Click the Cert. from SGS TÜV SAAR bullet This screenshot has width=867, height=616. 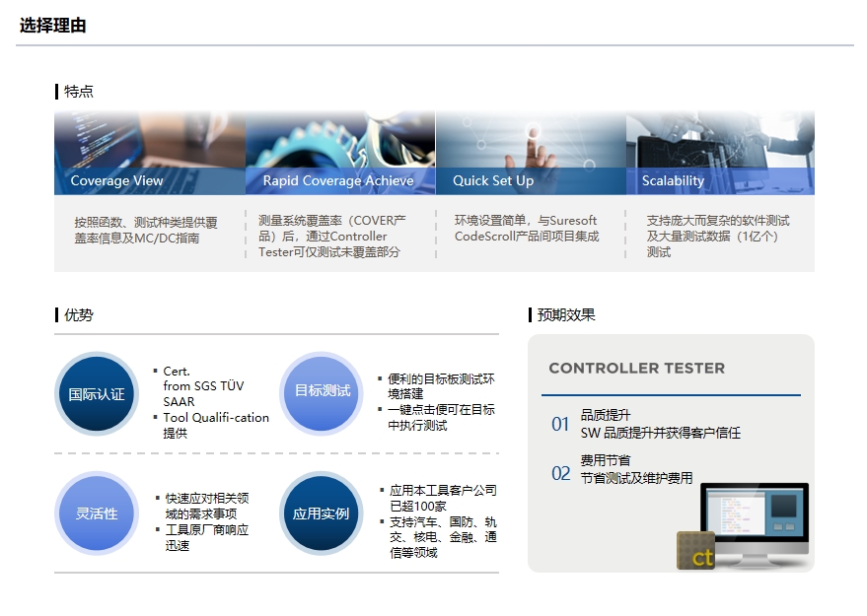click(x=203, y=386)
